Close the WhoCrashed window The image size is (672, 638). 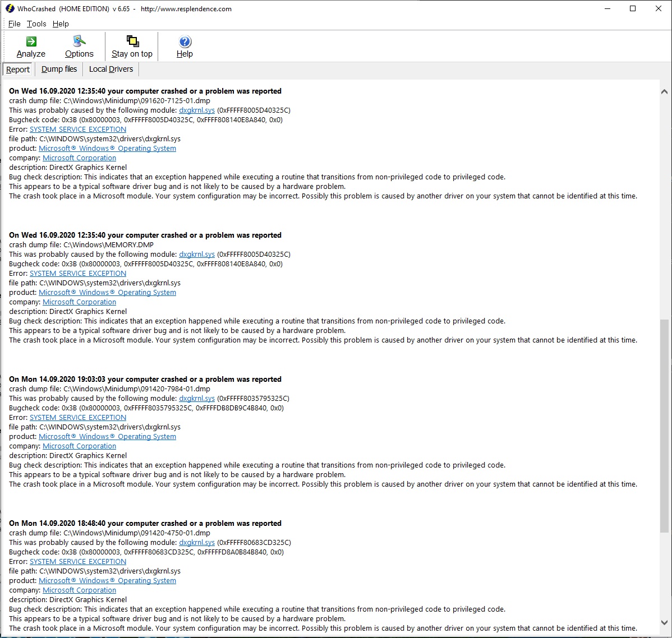coord(659,8)
